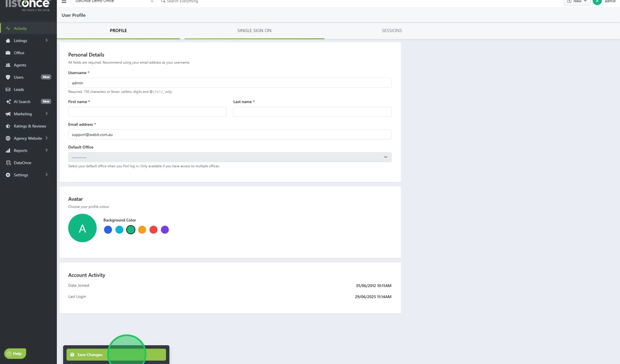Click the Agents people icon

click(x=8, y=65)
